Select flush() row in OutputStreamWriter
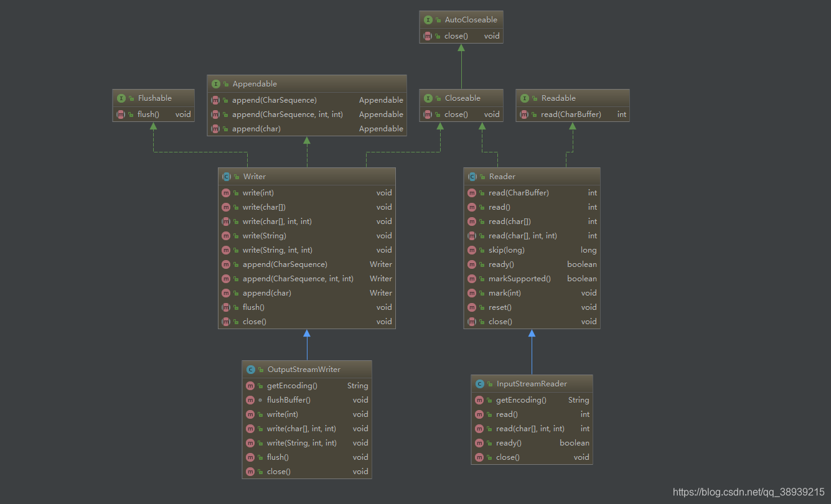This screenshot has height=504, width=831. coord(307,457)
